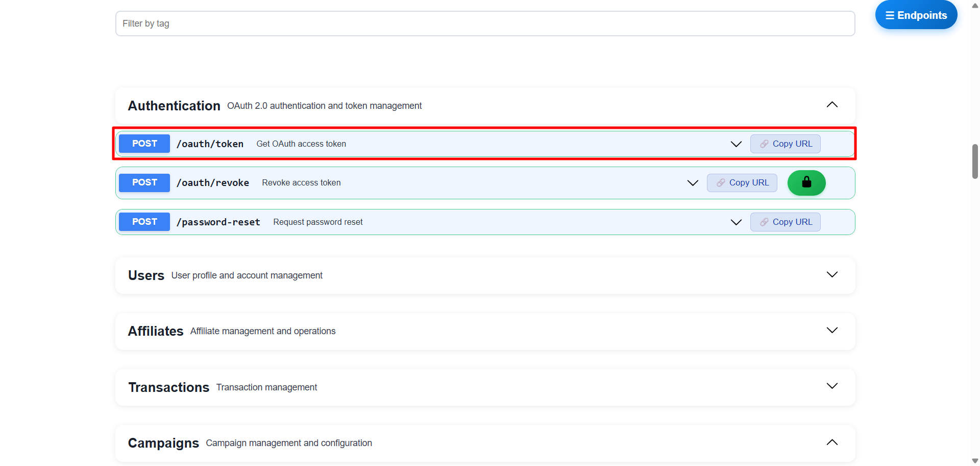Click the Filter by tag input
The height and width of the screenshot is (466, 980).
485,24
